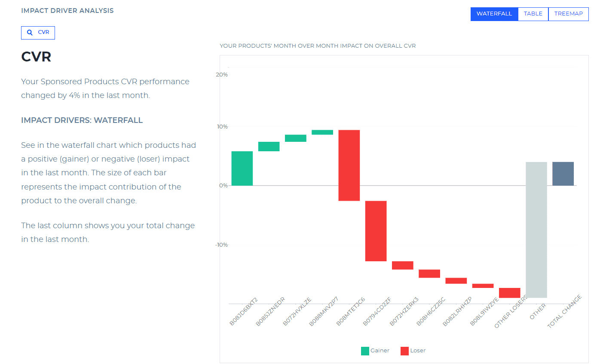Click the red OTHER LOSERS bar
600x364 pixels.
[509, 293]
